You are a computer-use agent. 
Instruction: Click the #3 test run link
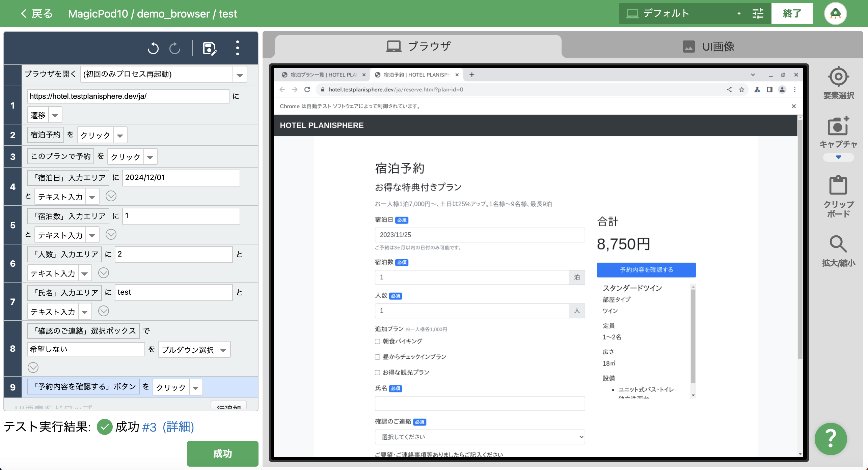click(x=150, y=427)
